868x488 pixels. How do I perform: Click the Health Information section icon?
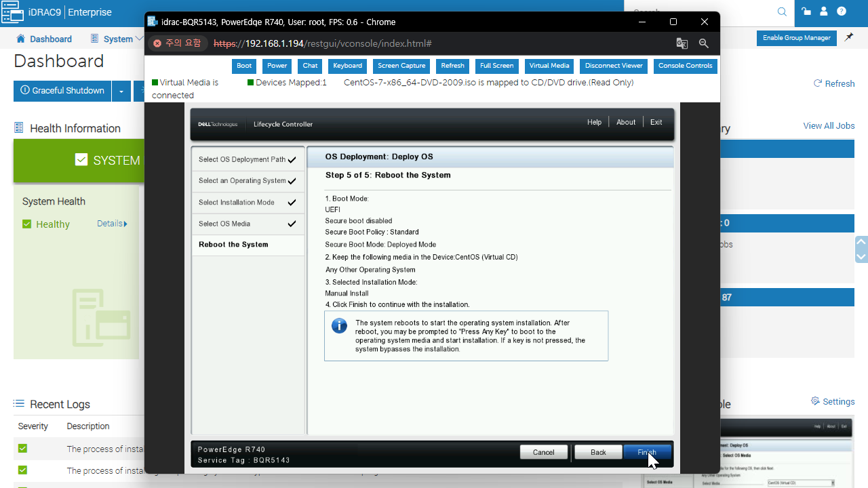[x=19, y=128]
